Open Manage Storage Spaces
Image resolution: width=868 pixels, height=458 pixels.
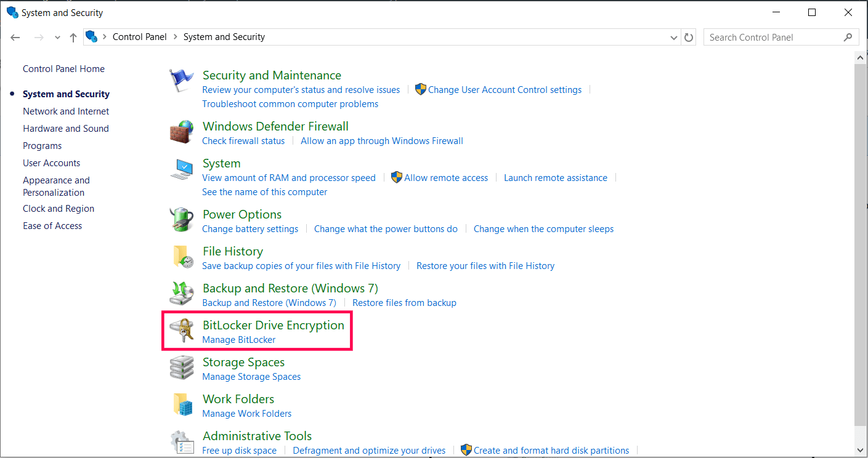[x=251, y=377]
